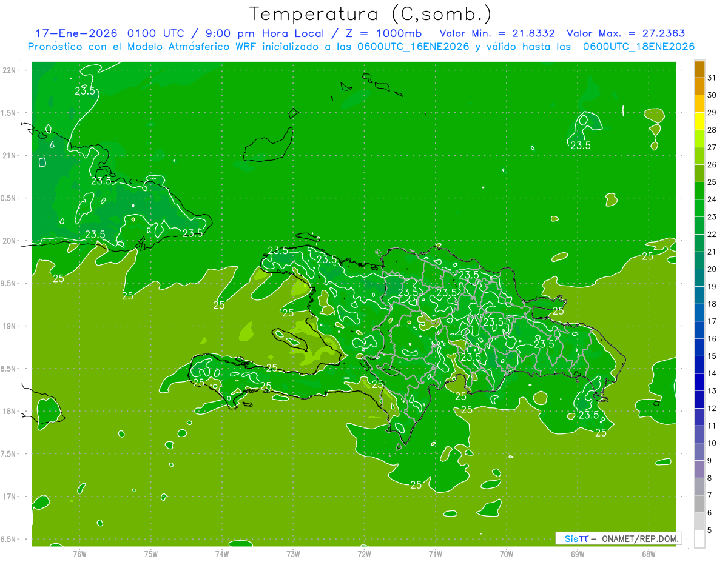Click the colorbar label "29"

click(x=712, y=113)
